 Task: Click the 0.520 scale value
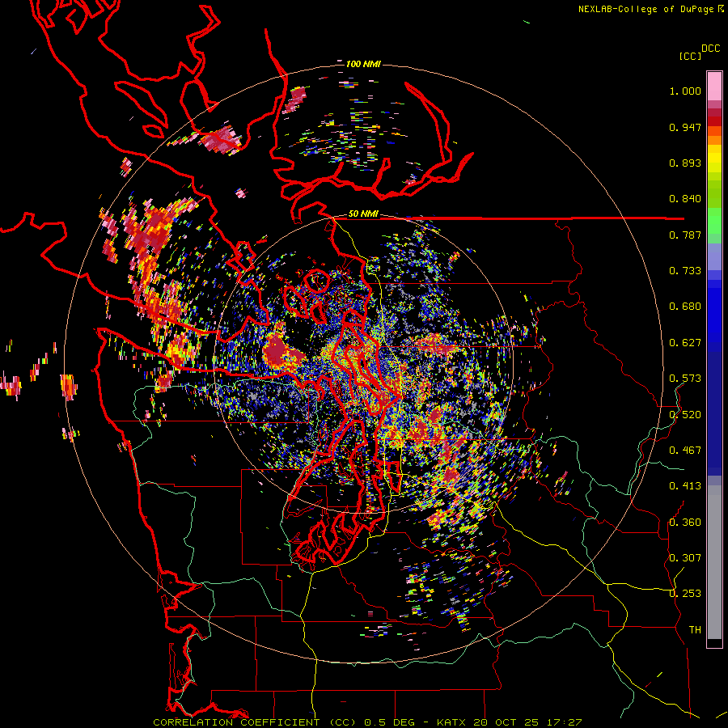[x=685, y=415]
